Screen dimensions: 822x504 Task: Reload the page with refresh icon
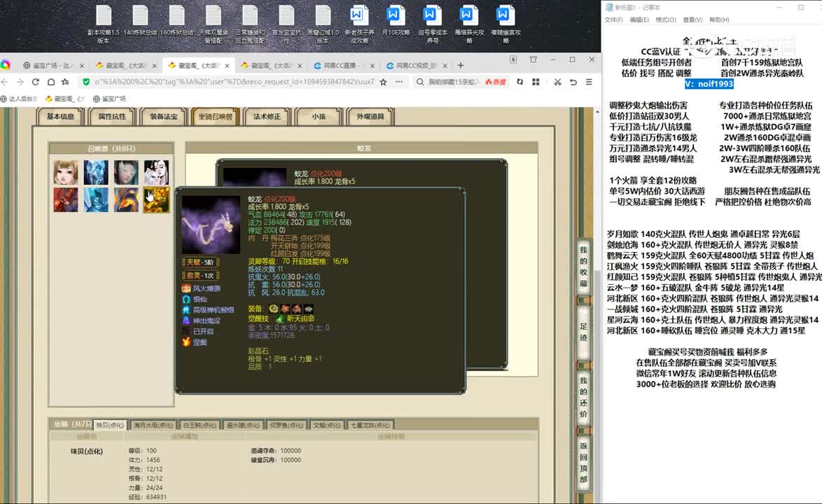pyautogui.click(x=36, y=82)
